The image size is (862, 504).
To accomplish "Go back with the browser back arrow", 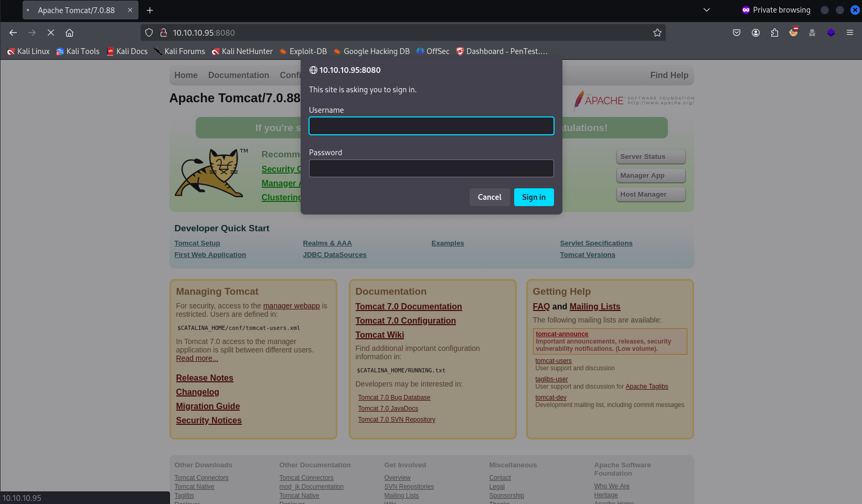I will tap(13, 33).
